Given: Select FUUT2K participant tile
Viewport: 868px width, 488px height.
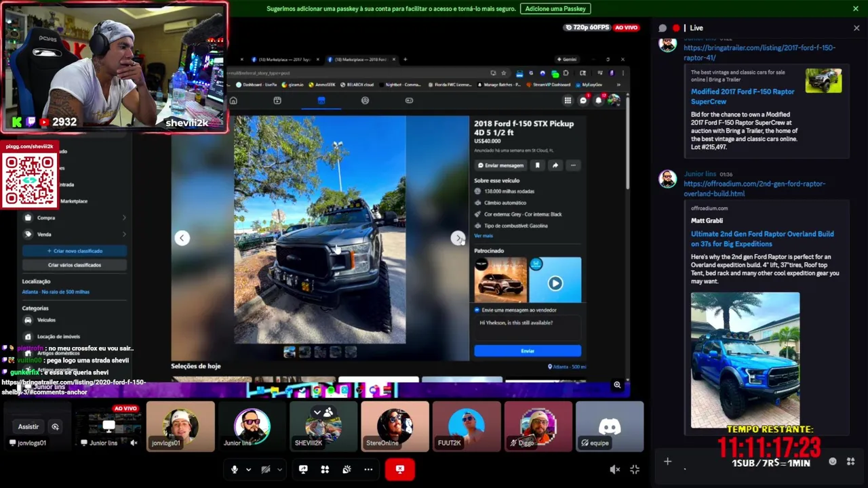Looking at the screenshot, I should coord(467,426).
